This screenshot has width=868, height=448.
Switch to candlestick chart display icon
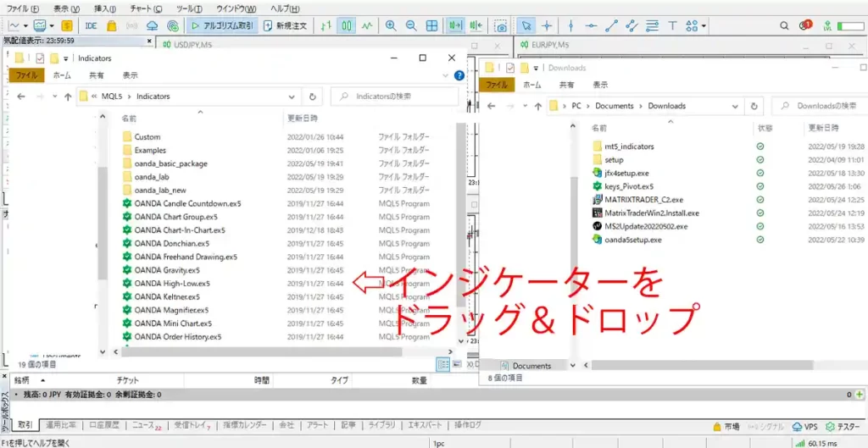pos(347,26)
